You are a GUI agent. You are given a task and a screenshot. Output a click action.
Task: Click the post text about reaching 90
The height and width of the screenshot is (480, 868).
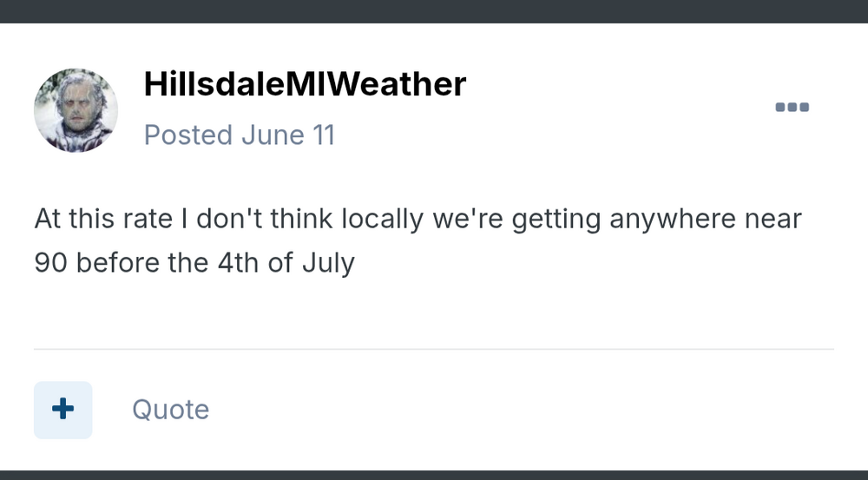click(418, 240)
